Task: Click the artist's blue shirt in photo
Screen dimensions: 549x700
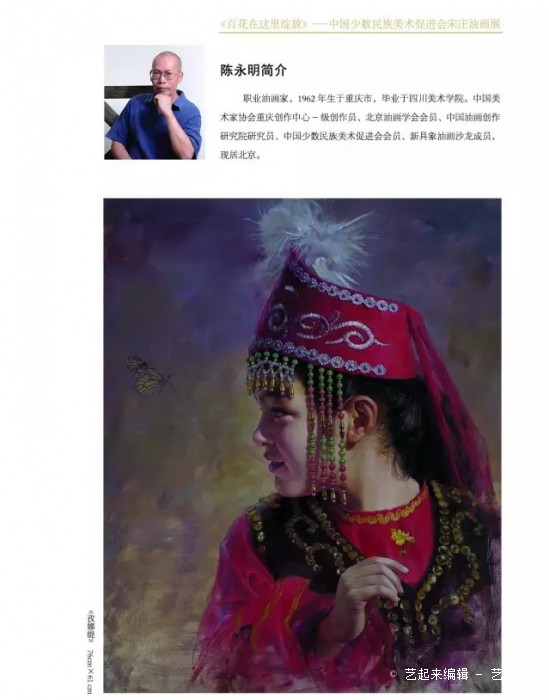Action: point(154,129)
